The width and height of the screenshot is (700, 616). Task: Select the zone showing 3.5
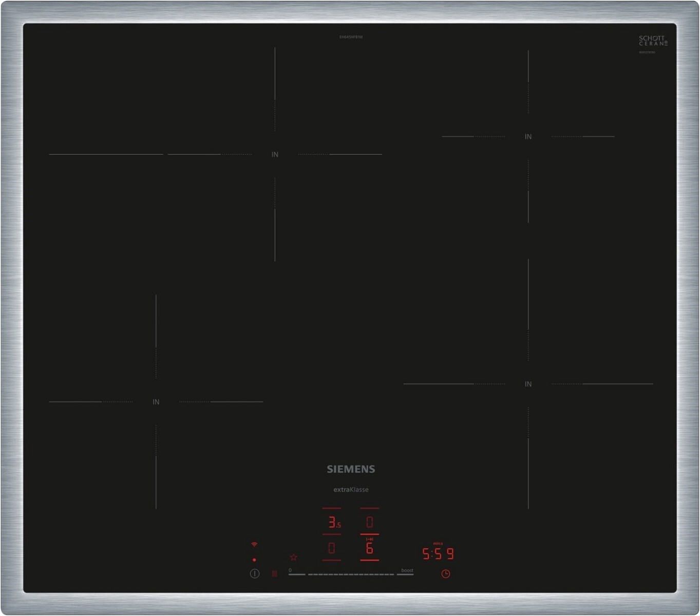point(334,523)
